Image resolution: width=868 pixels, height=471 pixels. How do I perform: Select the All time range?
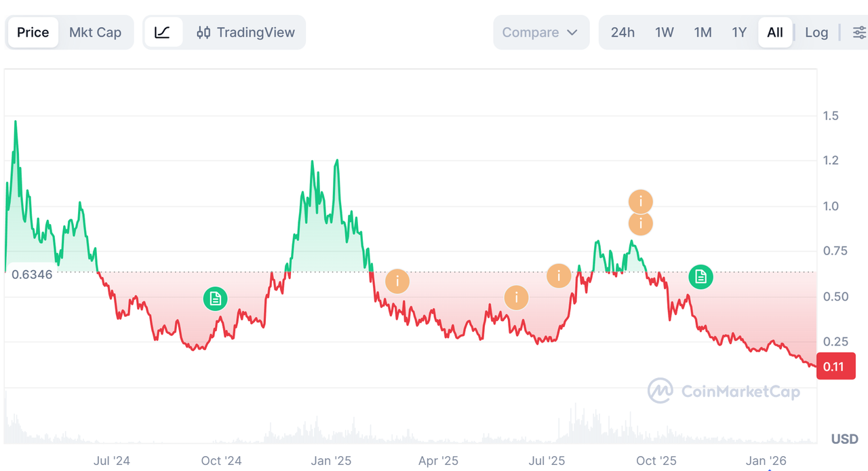tap(775, 33)
